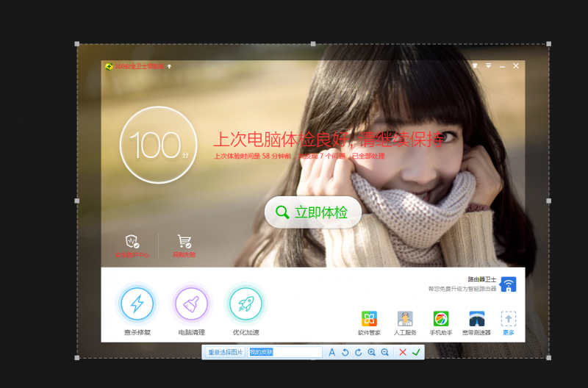Click upgrade arrow next to 360 title

pyautogui.click(x=170, y=66)
